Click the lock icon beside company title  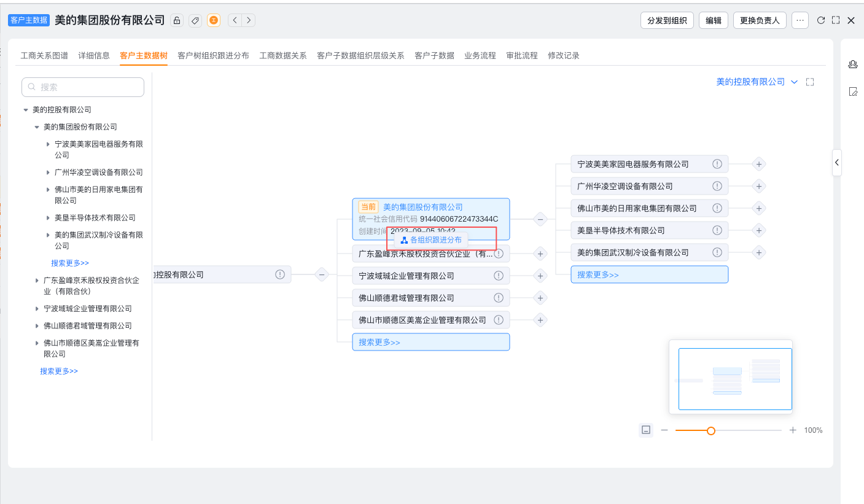(x=177, y=20)
